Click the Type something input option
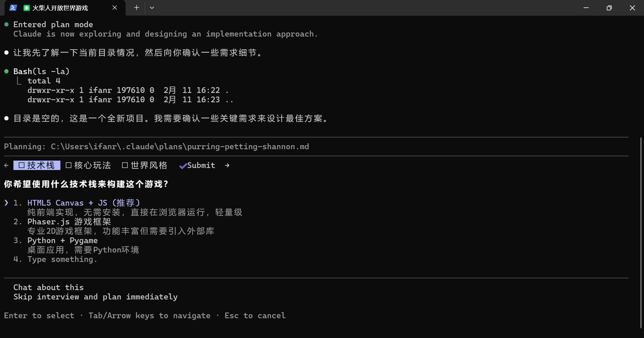The width and height of the screenshot is (644, 338). click(62, 260)
